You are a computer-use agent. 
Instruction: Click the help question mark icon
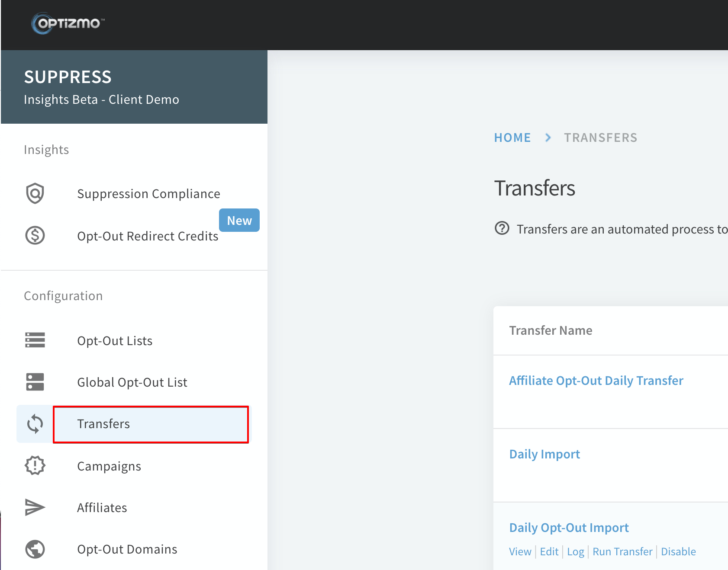pos(502,228)
